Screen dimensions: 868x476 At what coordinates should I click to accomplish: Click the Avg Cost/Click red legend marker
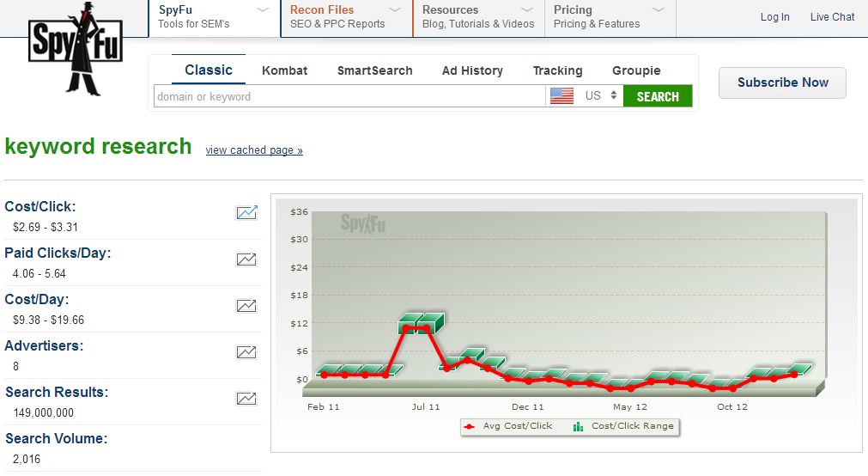coord(469,426)
